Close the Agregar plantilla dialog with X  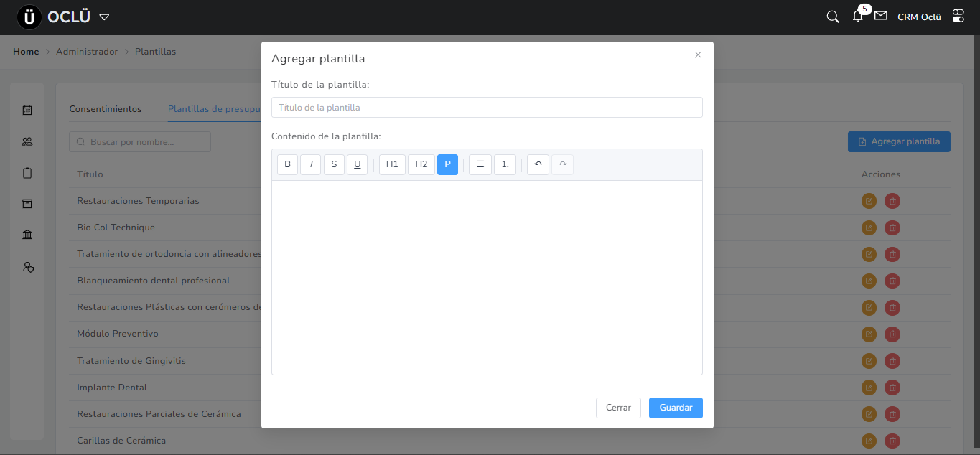tap(698, 55)
